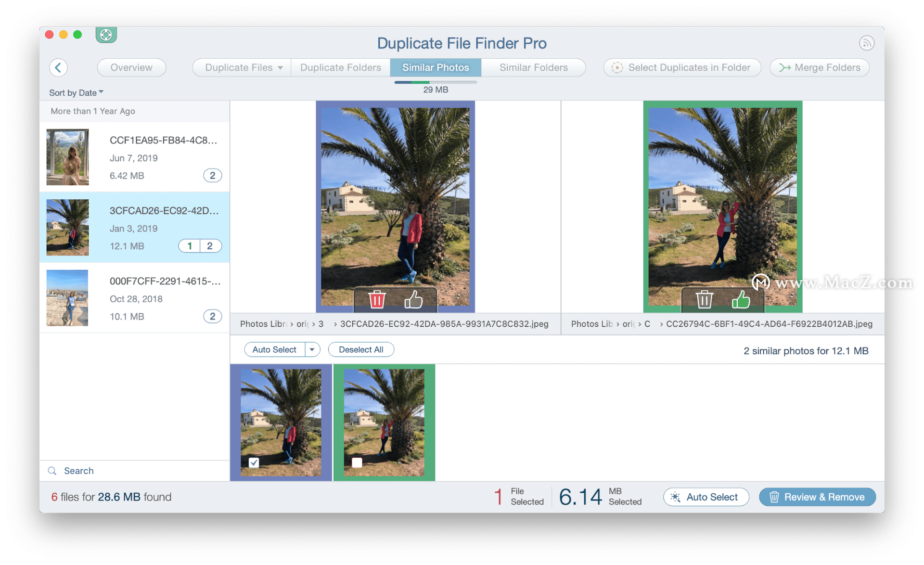This screenshot has width=924, height=565.
Task: Uncheck the first palm photo checkbox
Action: (254, 462)
